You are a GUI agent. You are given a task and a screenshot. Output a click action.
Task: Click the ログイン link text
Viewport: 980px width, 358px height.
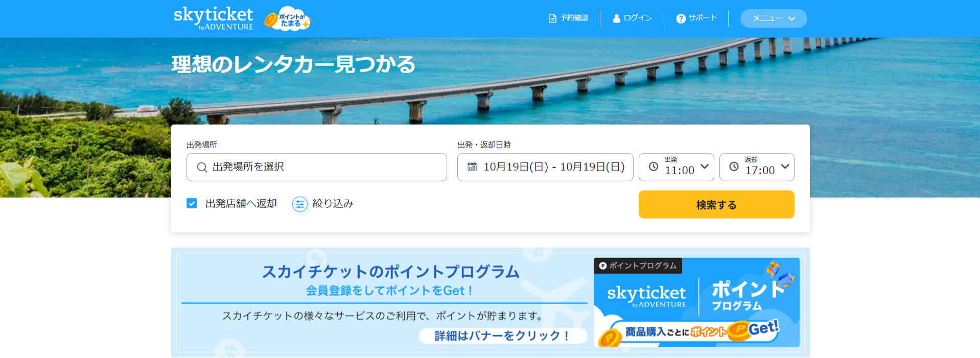[x=638, y=18]
